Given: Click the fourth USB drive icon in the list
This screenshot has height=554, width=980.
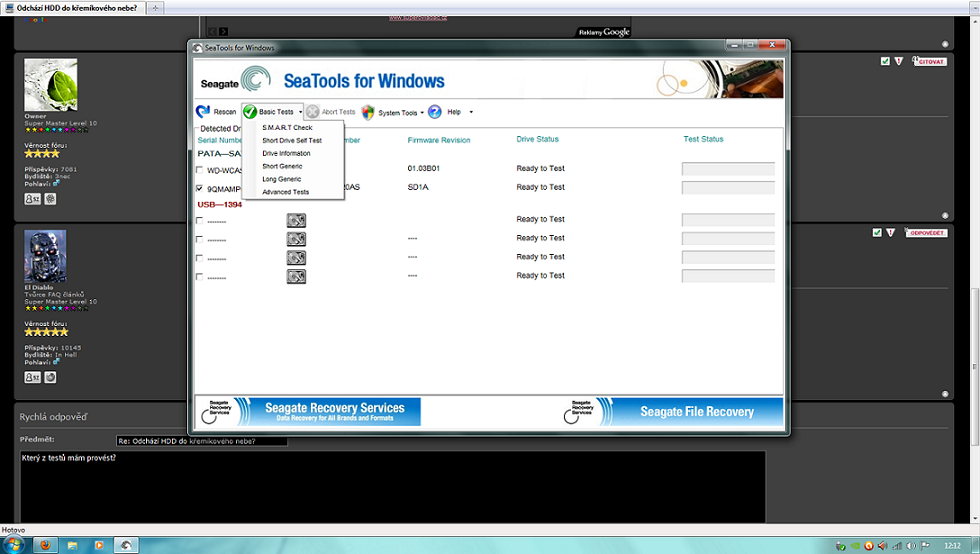Looking at the screenshot, I should pyautogui.click(x=296, y=276).
